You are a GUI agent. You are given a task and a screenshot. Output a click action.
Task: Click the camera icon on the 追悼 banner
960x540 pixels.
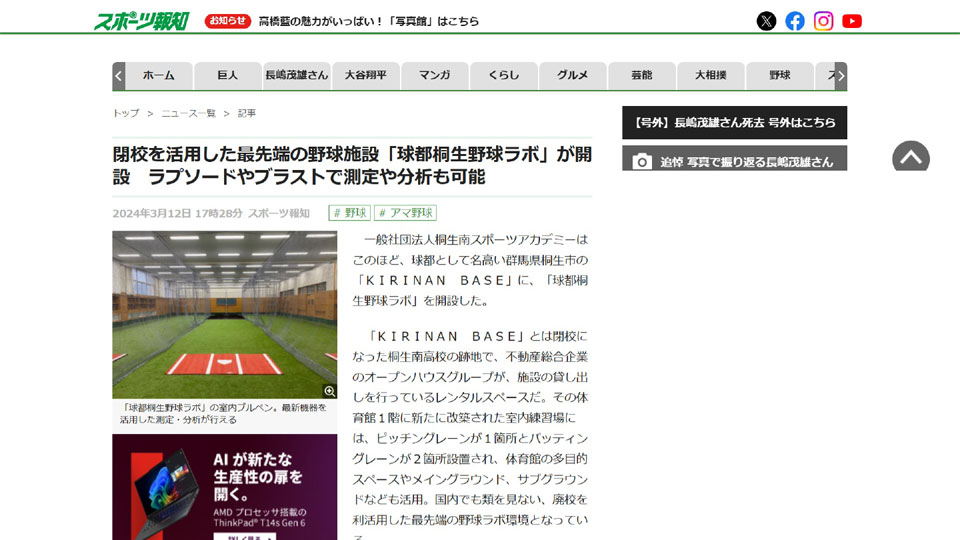pos(642,161)
